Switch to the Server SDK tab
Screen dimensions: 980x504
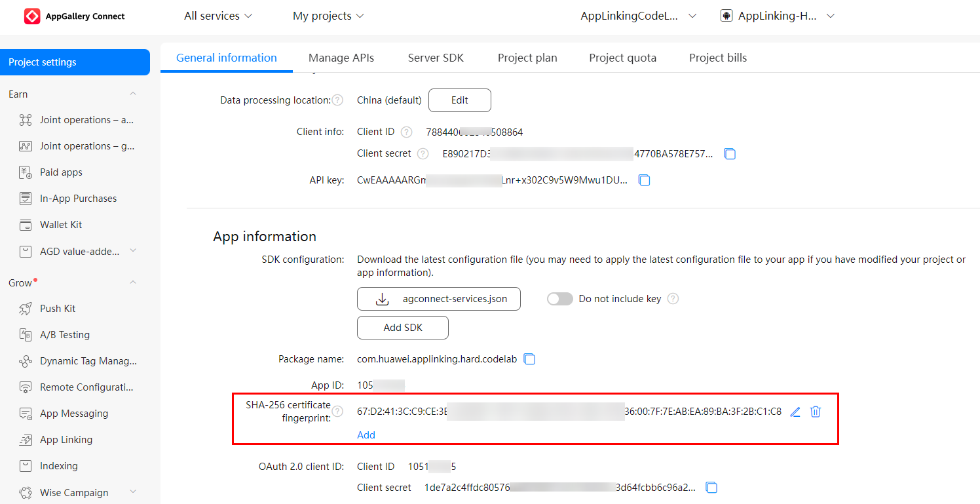pos(436,58)
